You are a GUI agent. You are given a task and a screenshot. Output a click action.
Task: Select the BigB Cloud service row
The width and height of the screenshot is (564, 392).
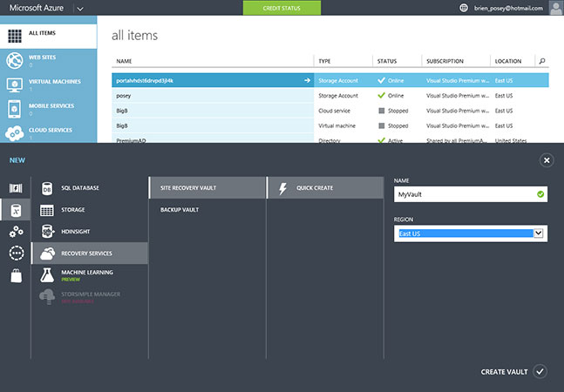[x=330, y=111]
